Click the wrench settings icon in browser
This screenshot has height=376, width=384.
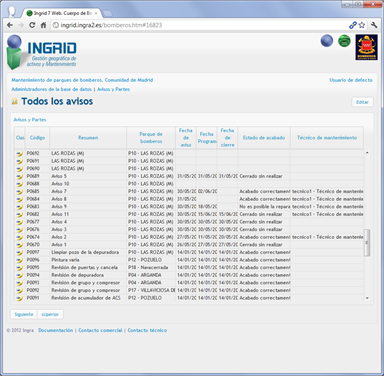374,25
